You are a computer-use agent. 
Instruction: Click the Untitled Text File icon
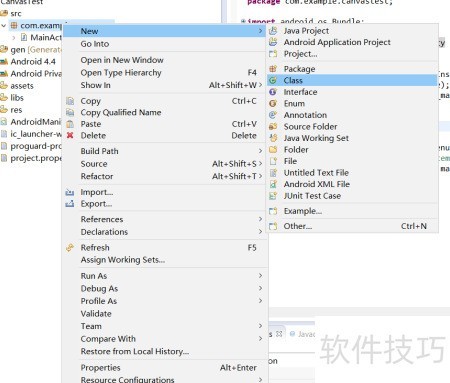coord(273,173)
